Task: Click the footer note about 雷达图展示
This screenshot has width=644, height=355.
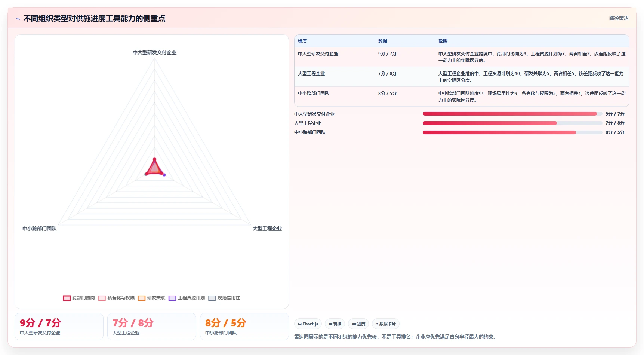Action: point(396,337)
